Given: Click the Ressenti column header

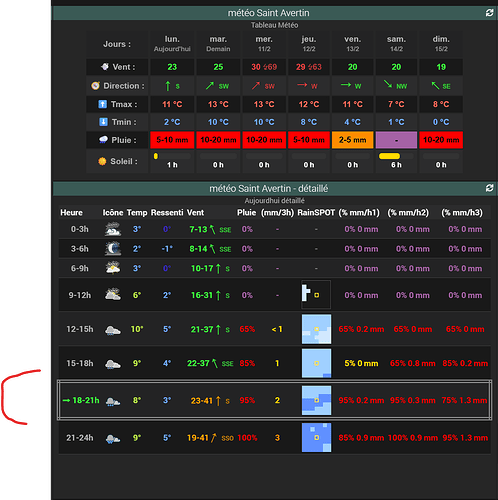Looking at the screenshot, I should coord(167,213).
